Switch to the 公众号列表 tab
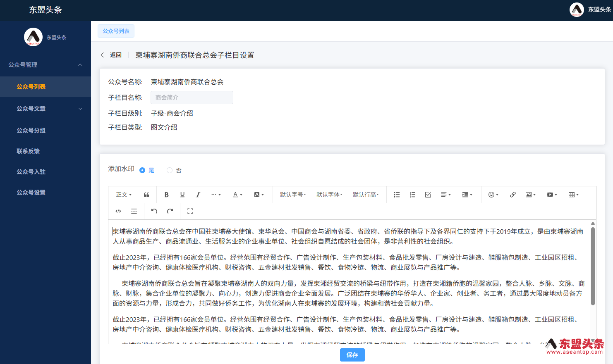This screenshot has height=364, width=613. pos(116,31)
